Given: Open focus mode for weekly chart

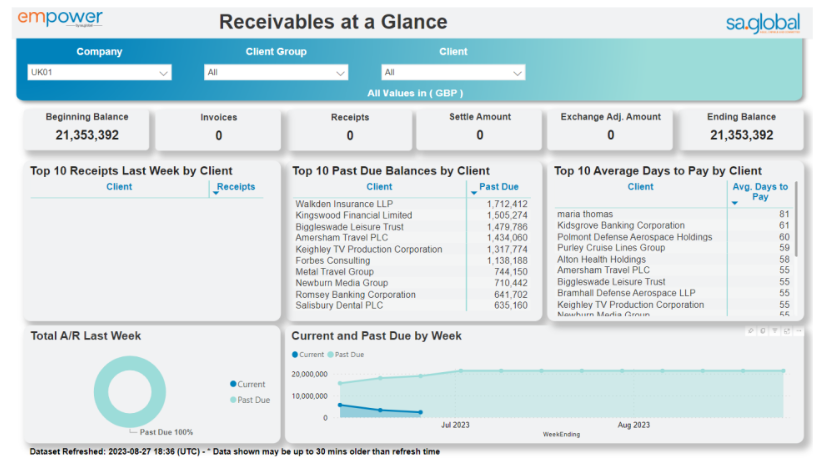Looking at the screenshot, I should tap(787, 331).
